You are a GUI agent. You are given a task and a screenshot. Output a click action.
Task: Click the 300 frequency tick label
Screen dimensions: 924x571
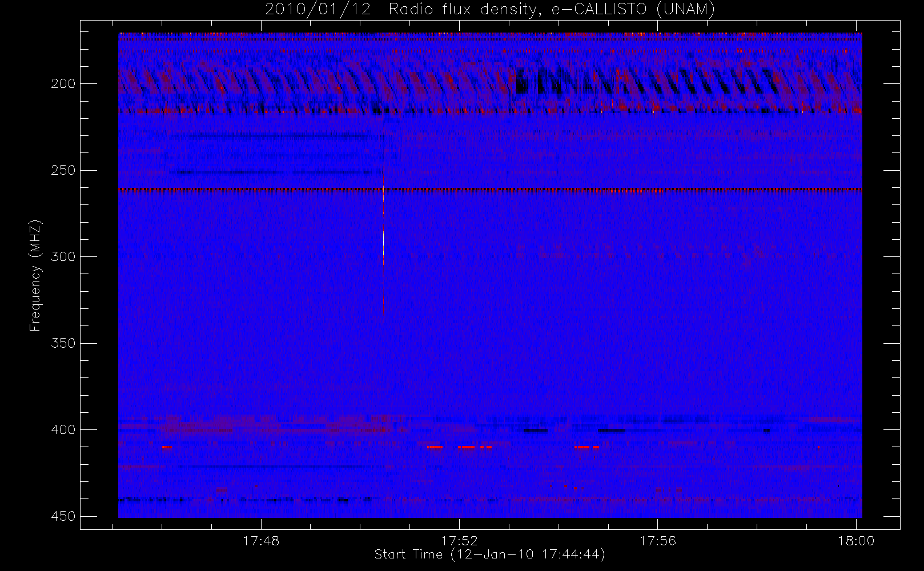point(63,257)
